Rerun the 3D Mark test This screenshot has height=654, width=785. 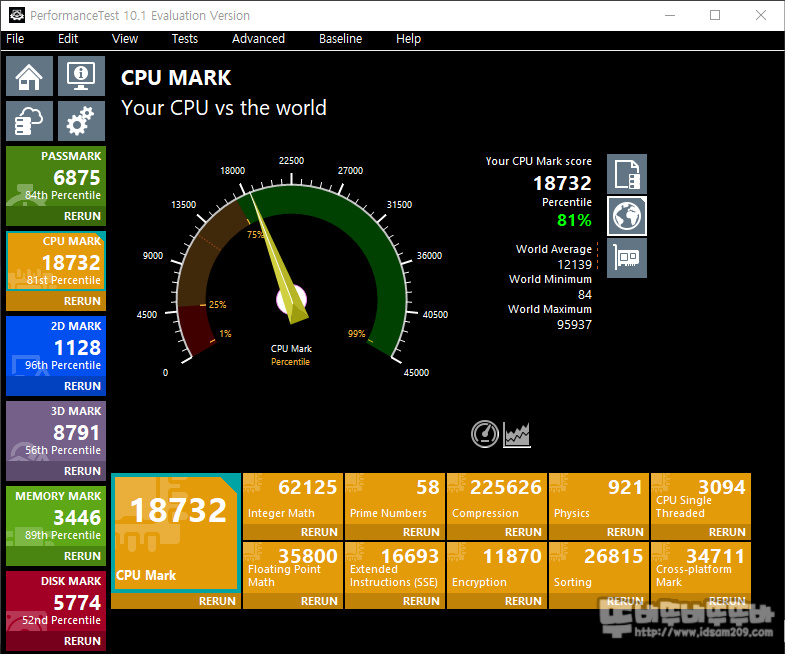coord(82,471)
